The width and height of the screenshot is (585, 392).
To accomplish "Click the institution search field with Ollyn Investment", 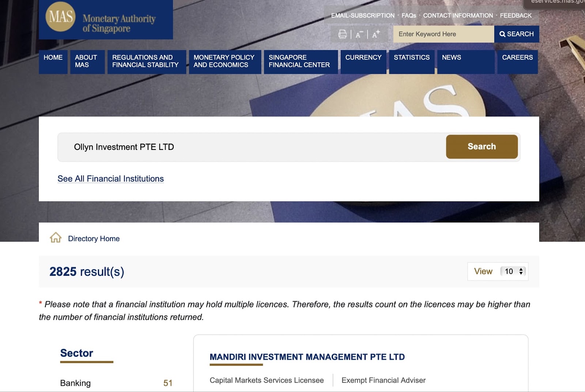I will (252, 147).
